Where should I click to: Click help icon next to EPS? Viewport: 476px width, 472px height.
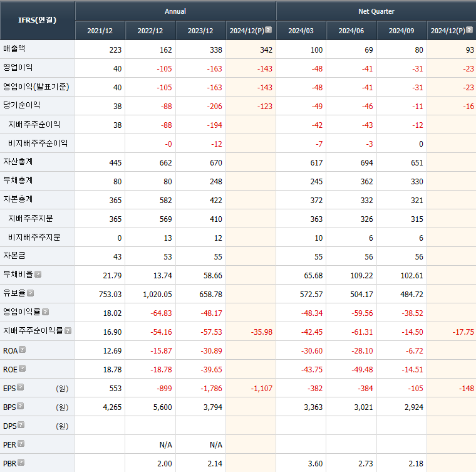20,387
